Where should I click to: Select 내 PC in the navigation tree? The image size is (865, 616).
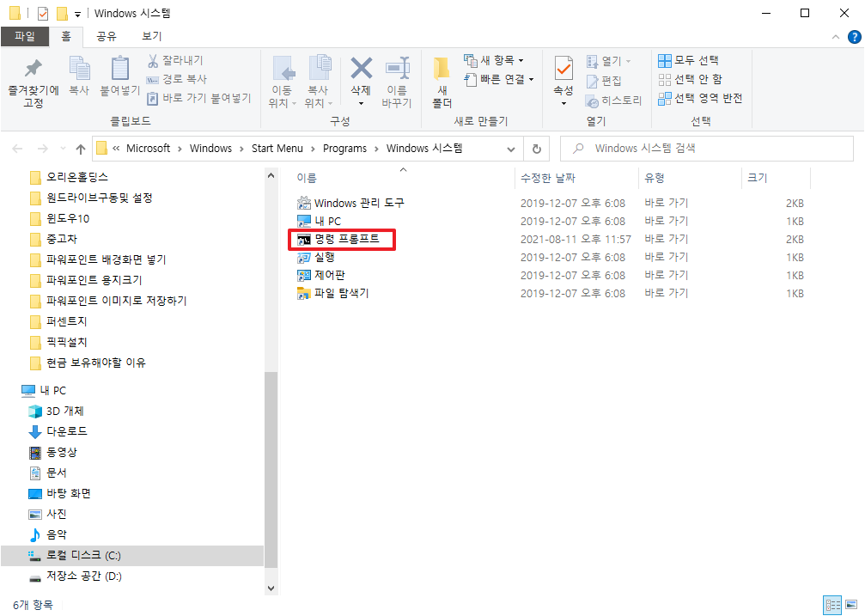click(x=44, y=391)
